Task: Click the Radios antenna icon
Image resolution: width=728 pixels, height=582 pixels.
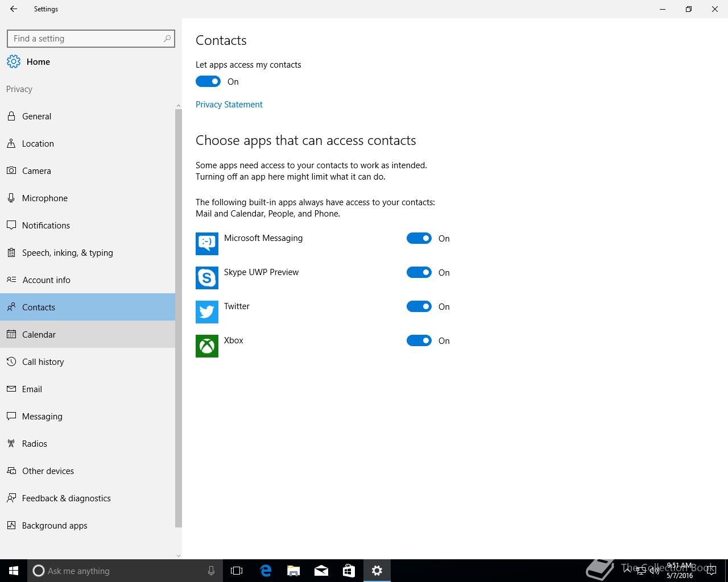Action: pos(11,443)
